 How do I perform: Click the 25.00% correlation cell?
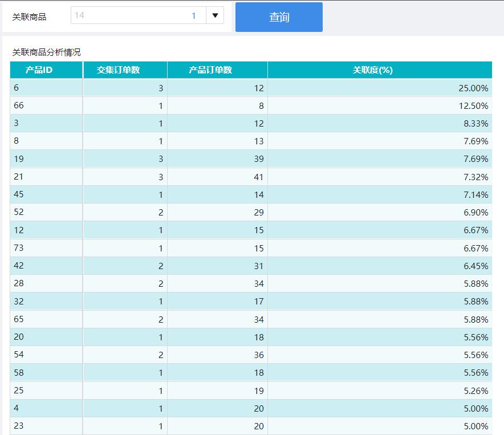379,88
